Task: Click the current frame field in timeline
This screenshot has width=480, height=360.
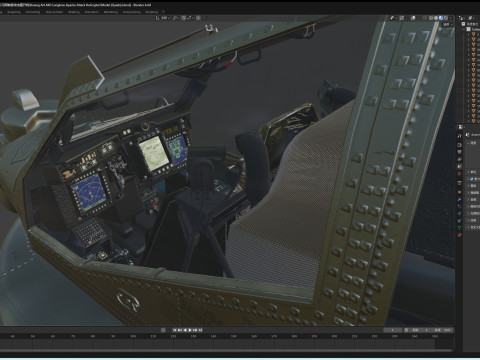Action: pos(392,330)
